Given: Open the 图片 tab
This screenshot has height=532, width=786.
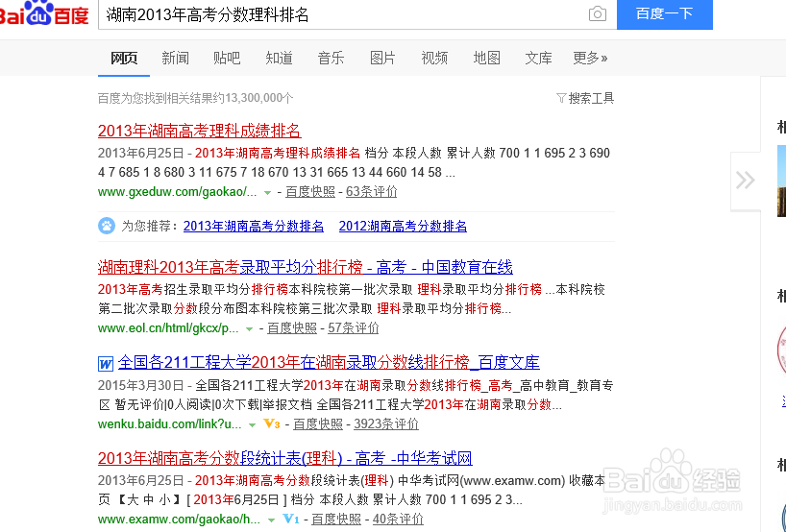Looking at the screenshot, I should pos(382,59).
